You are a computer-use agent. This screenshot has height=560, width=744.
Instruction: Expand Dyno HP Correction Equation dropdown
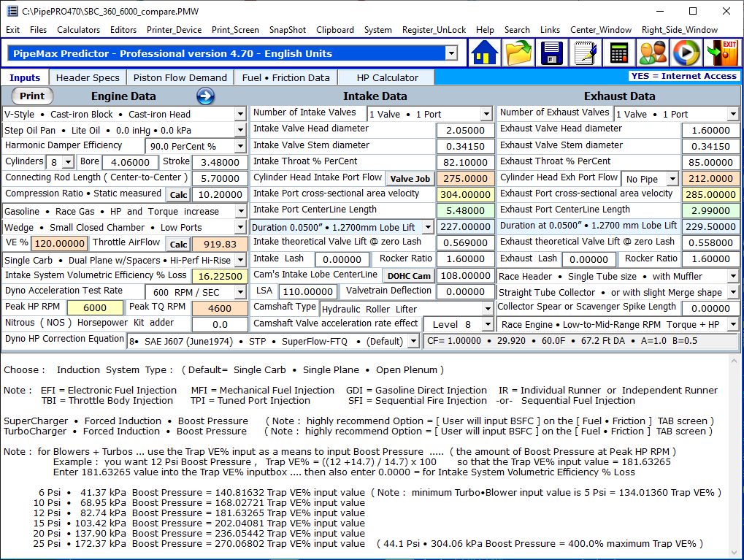coord(414,341)
